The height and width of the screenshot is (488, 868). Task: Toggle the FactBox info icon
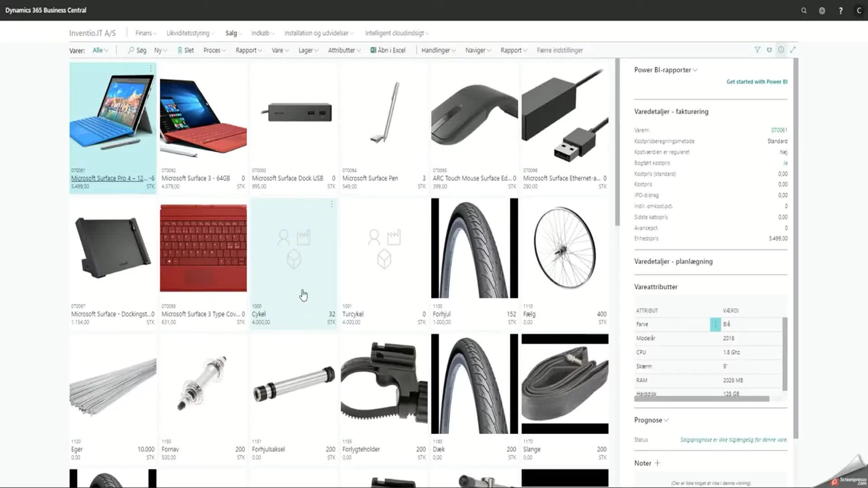coord(781,50)
